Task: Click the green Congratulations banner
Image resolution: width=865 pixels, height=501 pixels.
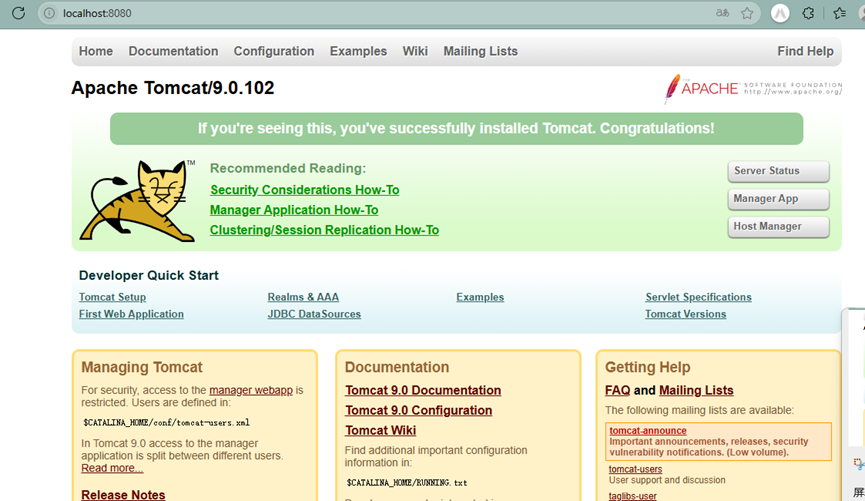Action: pos(456,129)
